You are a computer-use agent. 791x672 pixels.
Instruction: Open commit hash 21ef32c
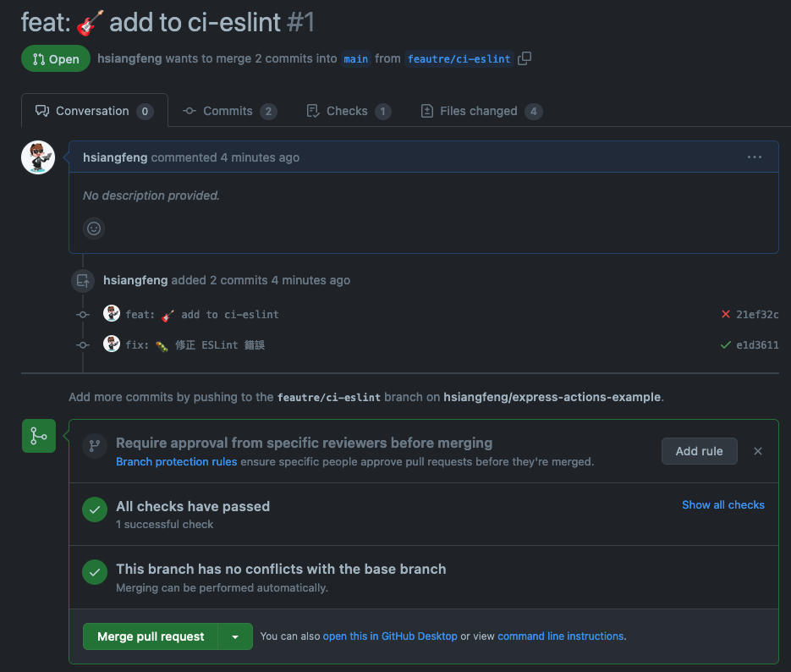pos(757,315)
